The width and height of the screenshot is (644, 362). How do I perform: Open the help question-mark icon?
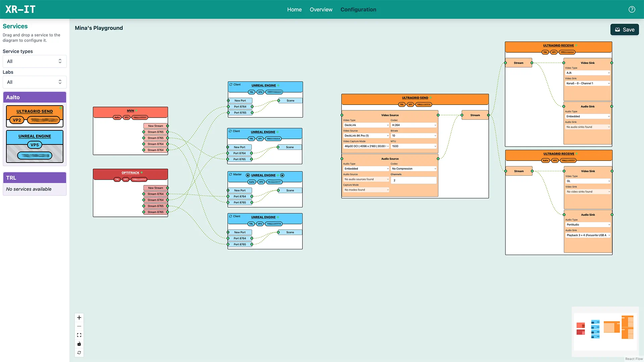click(x=632, y=9)
